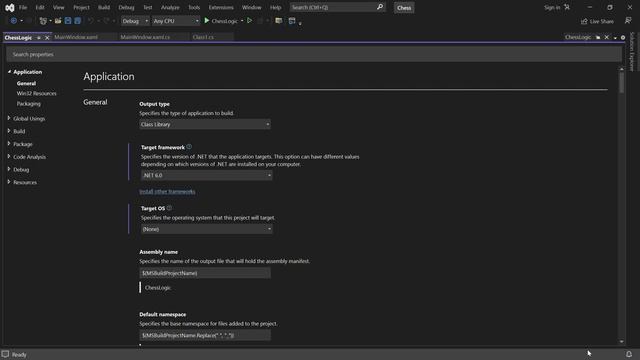The width and height of the screenshot is (640, 360).
Task: Click the window layout toolbar icon
Action: click(292, 21)
